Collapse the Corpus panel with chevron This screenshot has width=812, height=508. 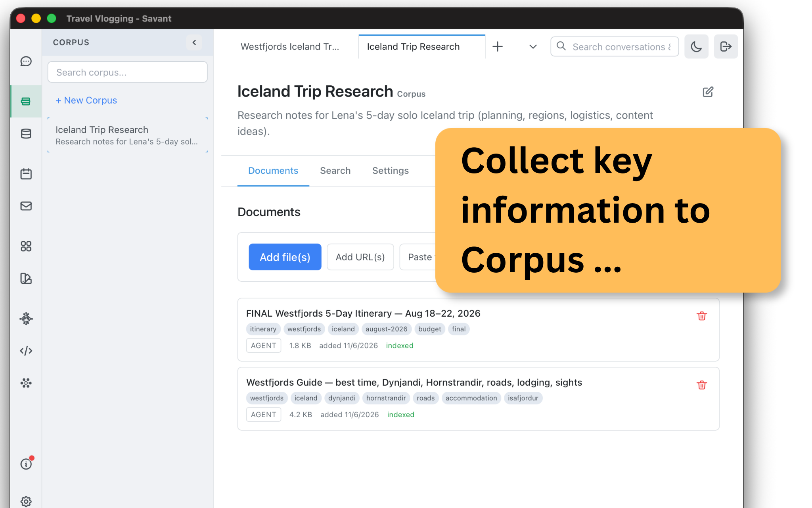pyautogui.click(x=194, y=42)
